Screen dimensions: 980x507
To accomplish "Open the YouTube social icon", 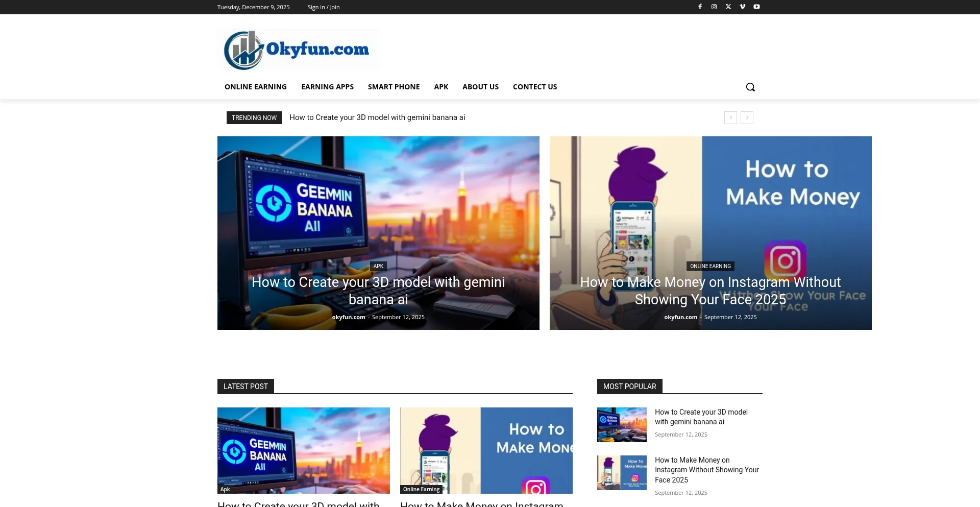I will coord(756,7).
